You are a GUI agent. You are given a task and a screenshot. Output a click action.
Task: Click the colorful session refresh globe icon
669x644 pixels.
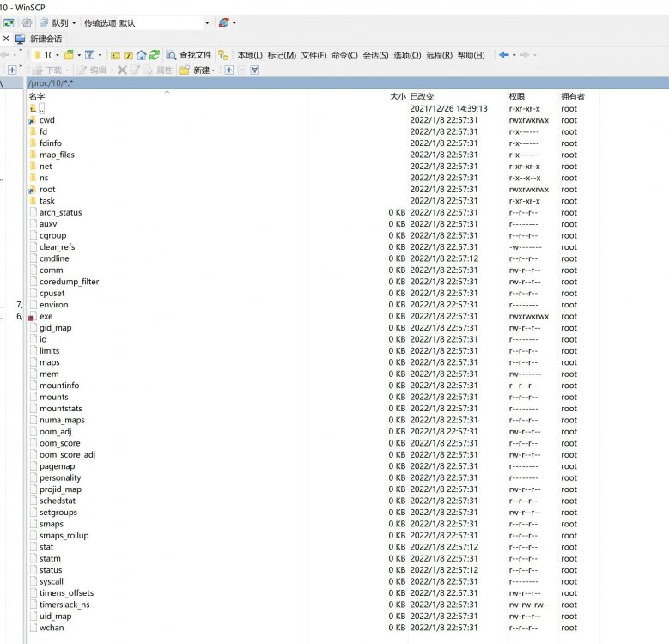click(x=223, y=23)
